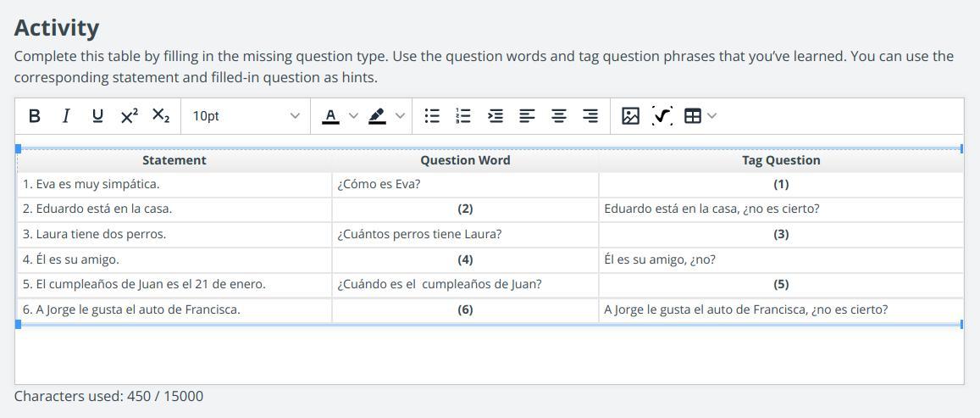Viewport: 980px width, 418px height.
Task: Apply subscript formatting
Action: 161,116
